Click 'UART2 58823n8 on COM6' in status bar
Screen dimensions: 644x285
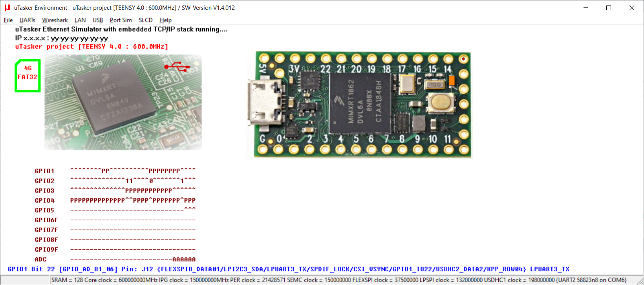[592, 280]
